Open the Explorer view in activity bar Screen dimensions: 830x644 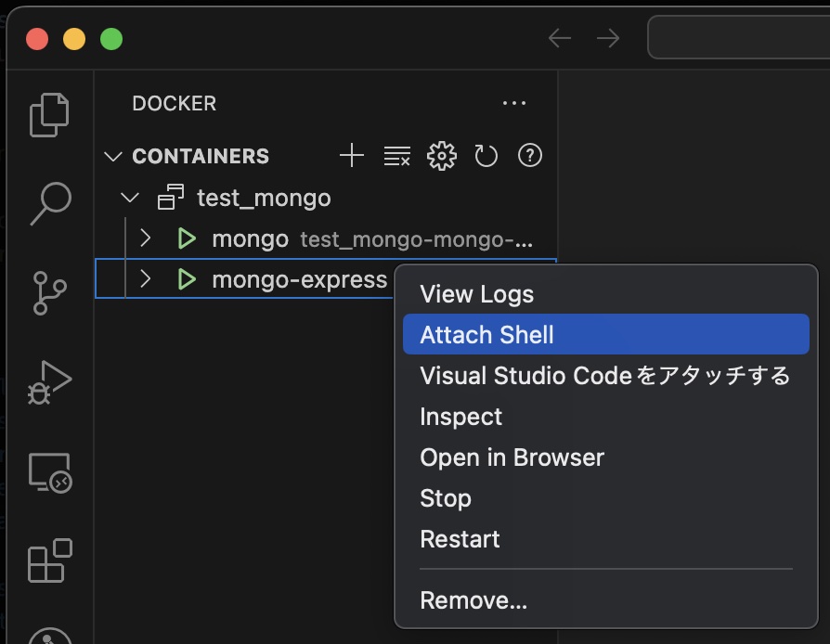[x=50, y=114]
